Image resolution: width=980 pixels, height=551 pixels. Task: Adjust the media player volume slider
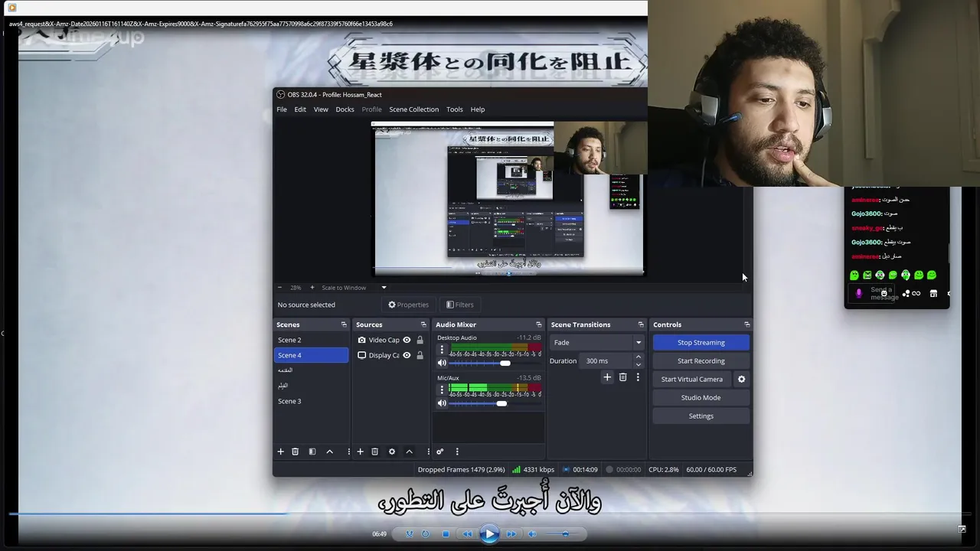tap(565, 534)
